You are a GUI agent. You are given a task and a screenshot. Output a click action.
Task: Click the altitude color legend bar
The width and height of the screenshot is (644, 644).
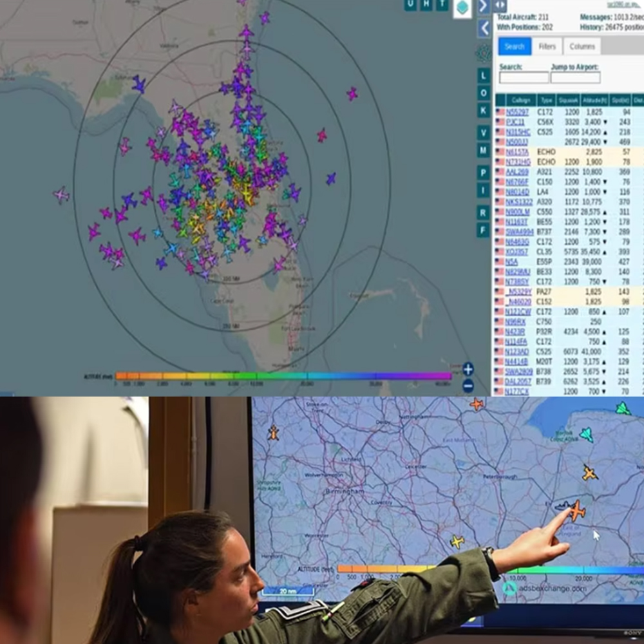(x=283, y=376)
